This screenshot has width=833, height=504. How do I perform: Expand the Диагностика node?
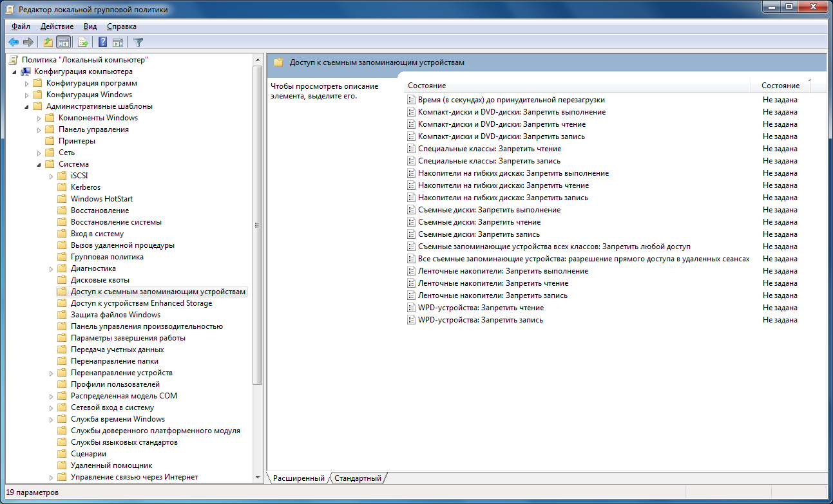pos(51,268)
